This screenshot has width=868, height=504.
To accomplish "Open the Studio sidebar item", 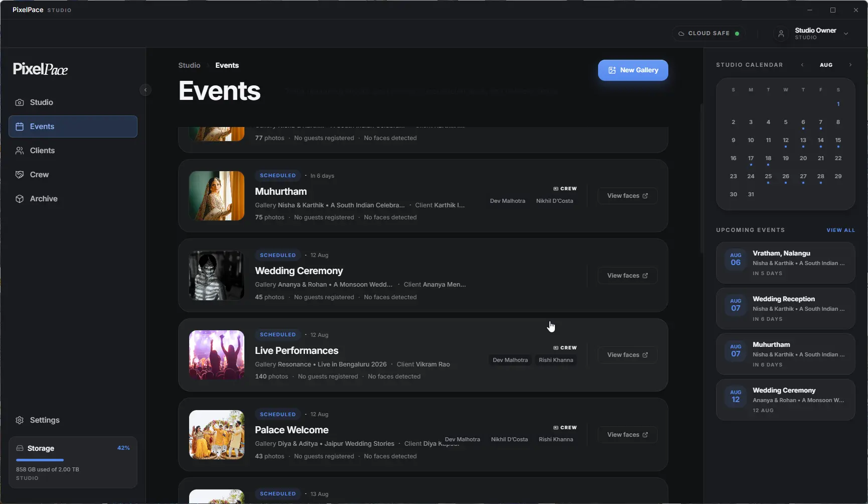I will coord(73,102).
